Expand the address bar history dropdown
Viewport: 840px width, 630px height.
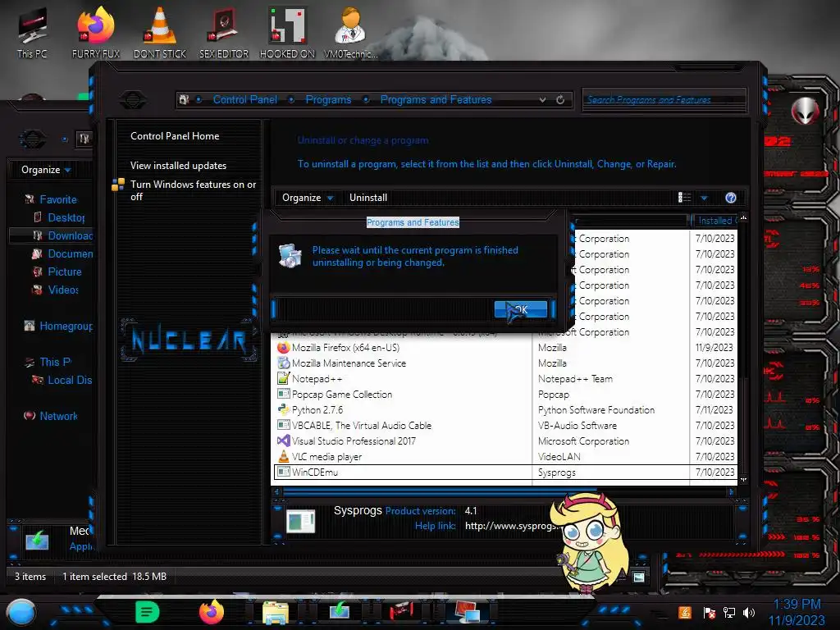coord(543,99)
